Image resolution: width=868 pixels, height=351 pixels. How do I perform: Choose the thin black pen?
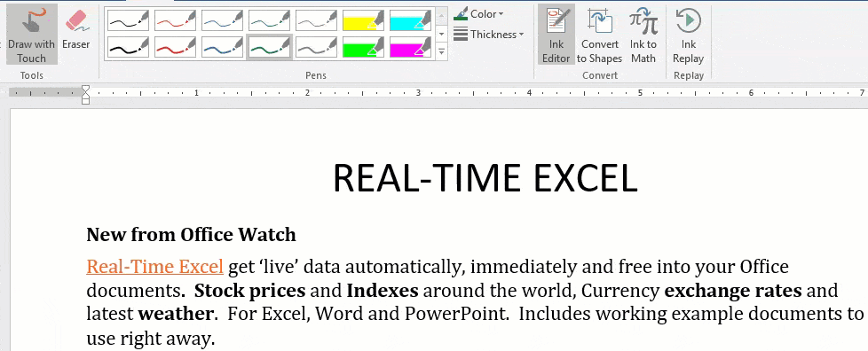128,21
